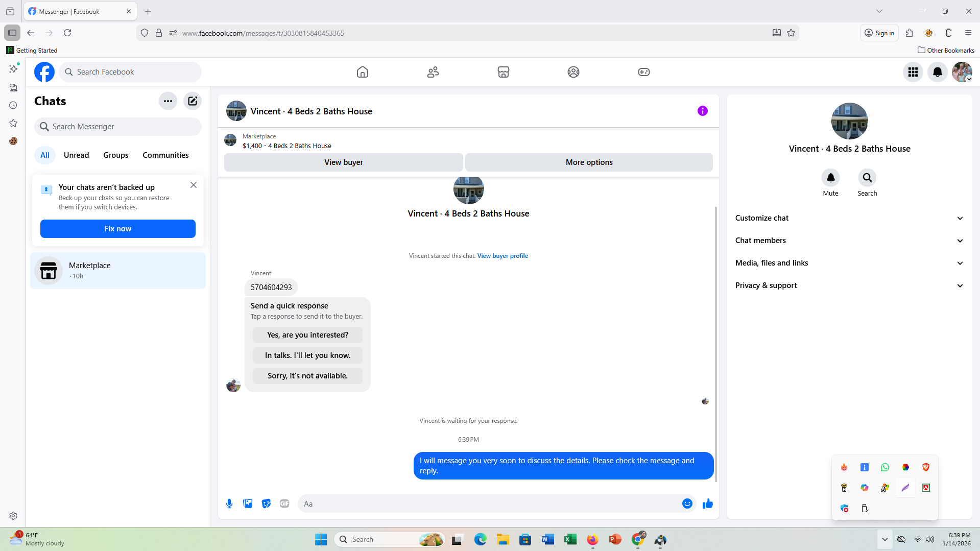The width and height of the screenshot is (980, 551).
Task: Click listing thumbnail in chat header
Action: pos(236,111)
